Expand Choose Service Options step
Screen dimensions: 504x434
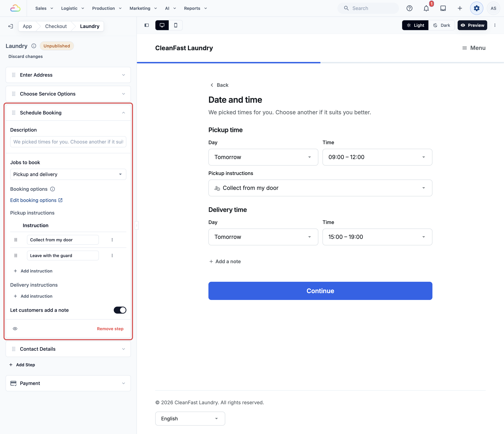point(124,94)
